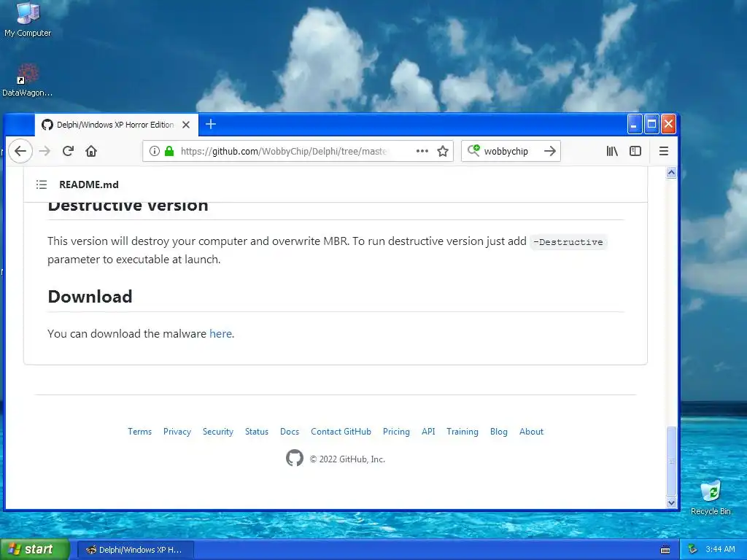Open the Training footer link

[x=462, y=432]
